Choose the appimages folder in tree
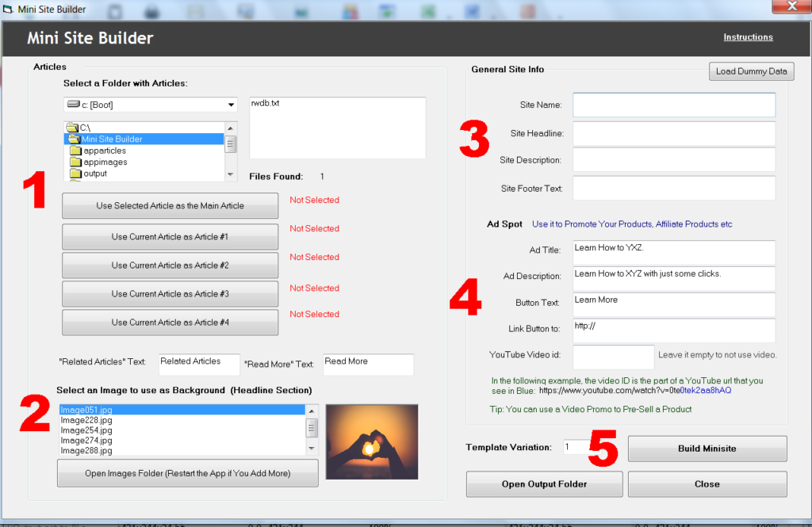The width and height of the screenshot is (812, 527). [105, 162]
